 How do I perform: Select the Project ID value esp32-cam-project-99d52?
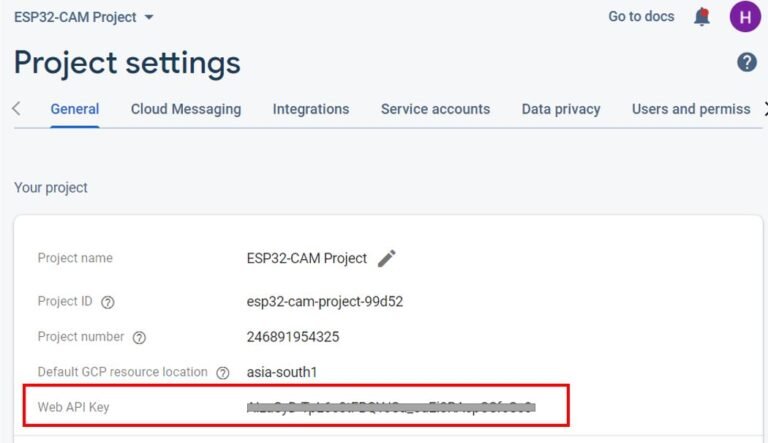click(x=325, y=302)
